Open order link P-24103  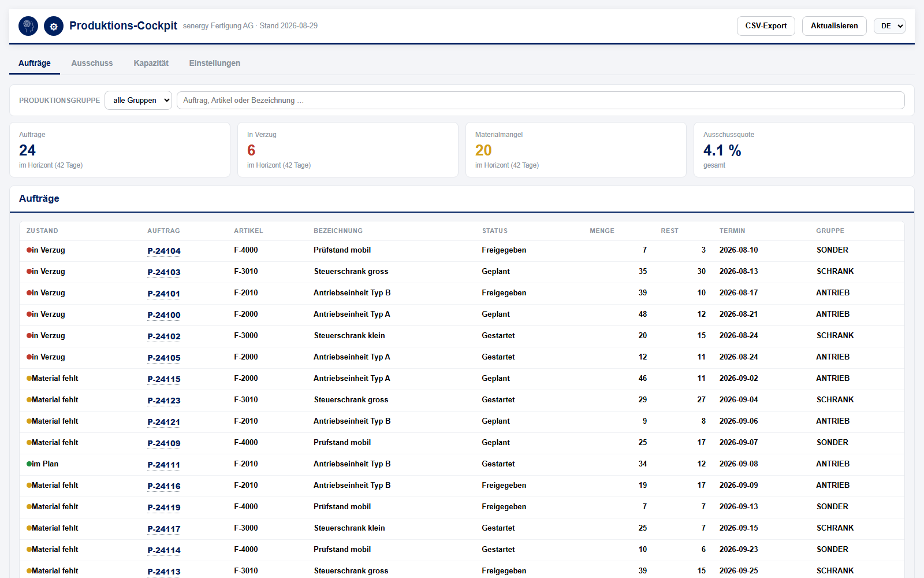(x=164, y=272)
